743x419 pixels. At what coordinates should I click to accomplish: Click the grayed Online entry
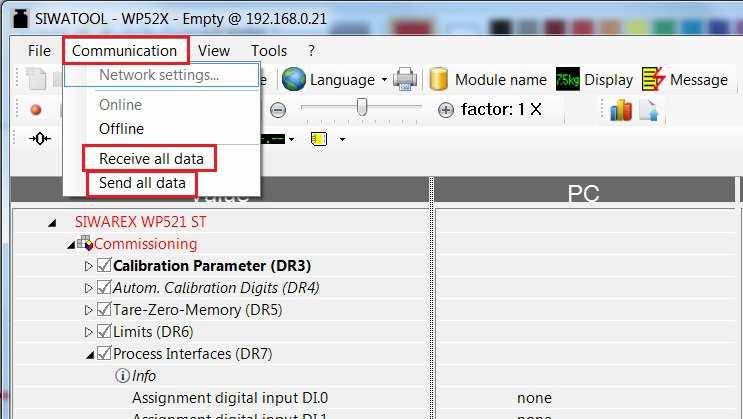120,104
